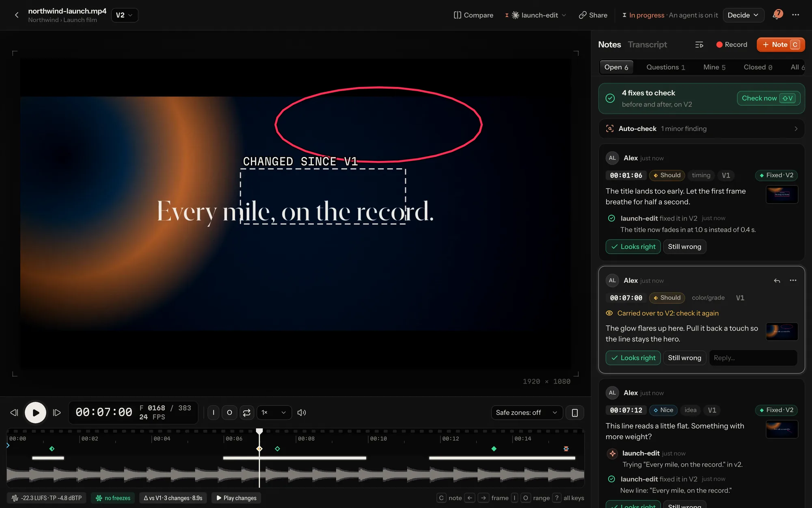The width and height of the screenshot is (812, 508).
Task: Open the Decide dropdown
Action: click(x=743, y=15)
